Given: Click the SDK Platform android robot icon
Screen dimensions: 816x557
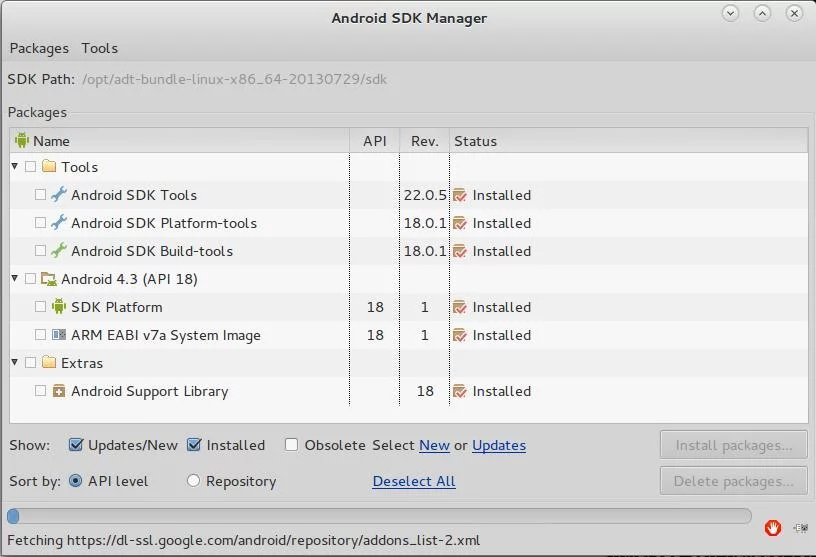Looking at the screenshot, I should click(59, 307).
